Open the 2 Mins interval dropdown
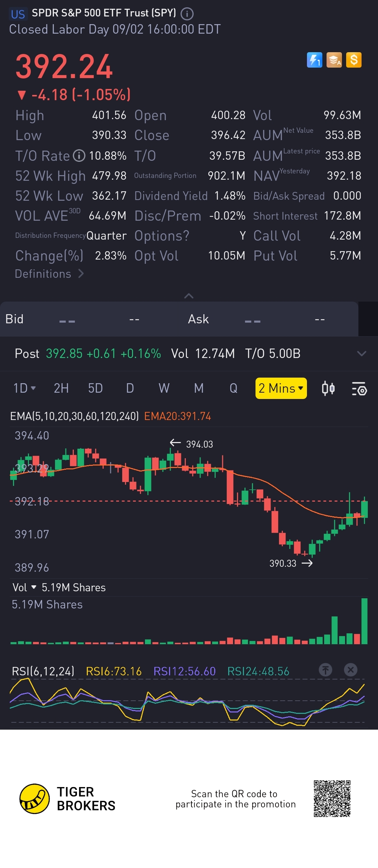 pyautogui.click(x=281, y=388)
